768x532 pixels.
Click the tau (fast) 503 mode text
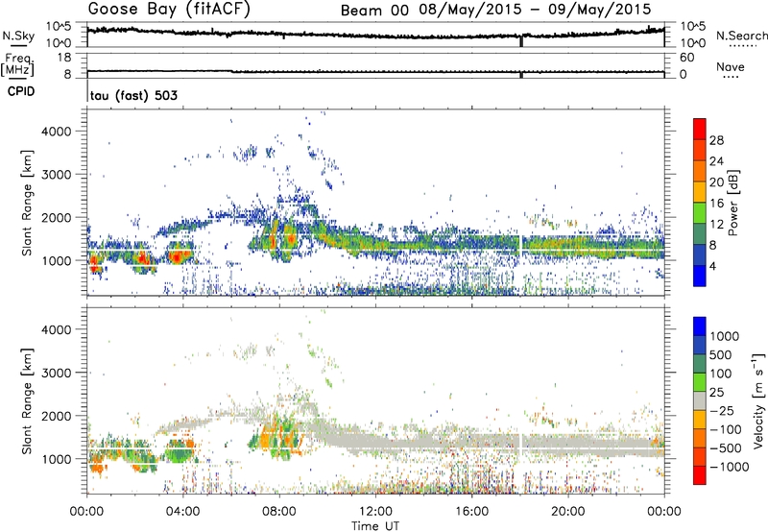pyautogui.click(x=133, y=95)
